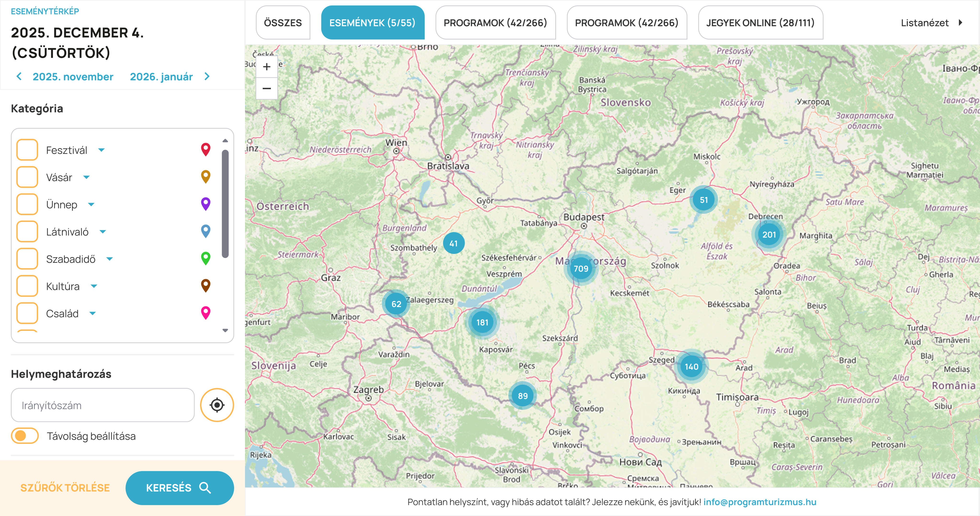Open the 62 cluster near Zalaegerszeg
Screen dimensions: 980x516
pyautogui.click(x=396, y=304)
